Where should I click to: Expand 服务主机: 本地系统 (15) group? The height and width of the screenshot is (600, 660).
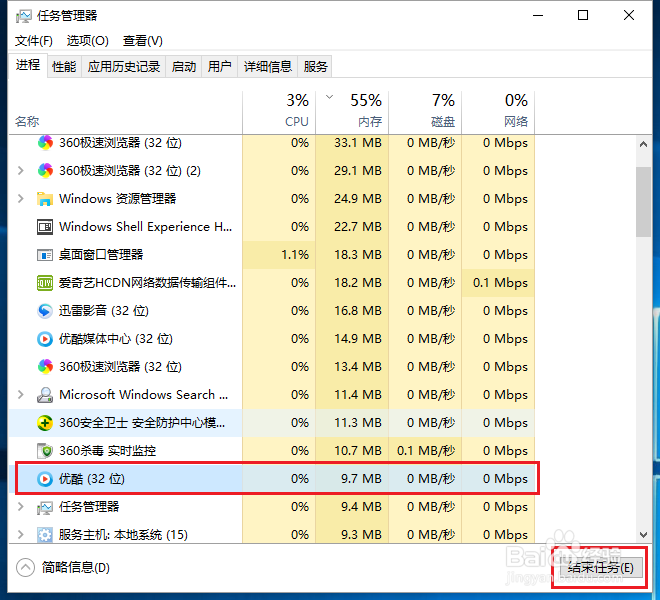(20, 535)
